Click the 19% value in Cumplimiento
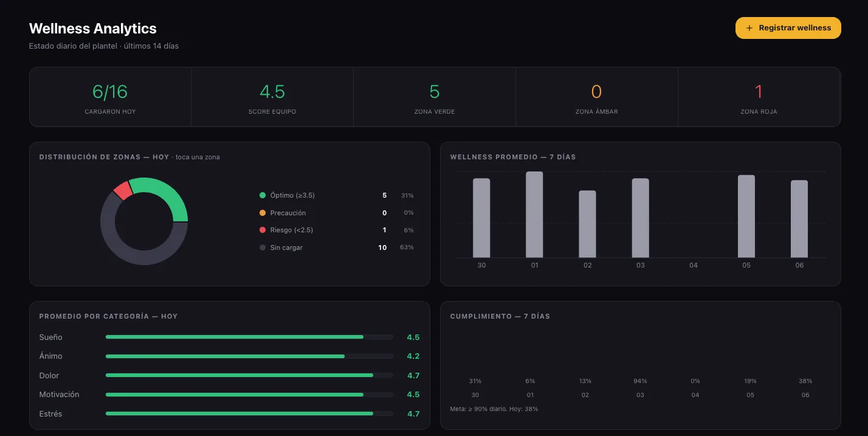The height and width of the screenshot is (436, 868). pos(750,381)
